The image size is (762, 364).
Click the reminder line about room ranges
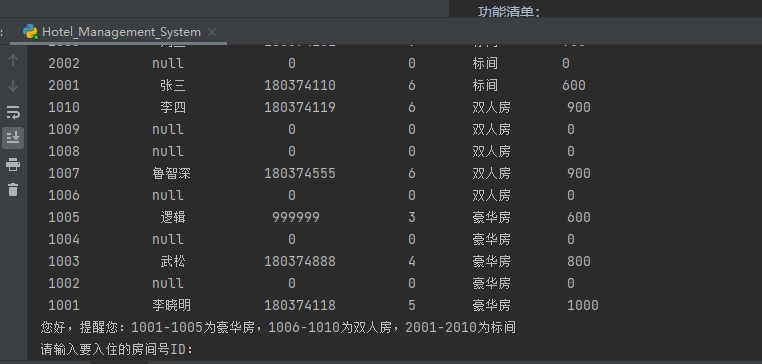coord(278,328)
